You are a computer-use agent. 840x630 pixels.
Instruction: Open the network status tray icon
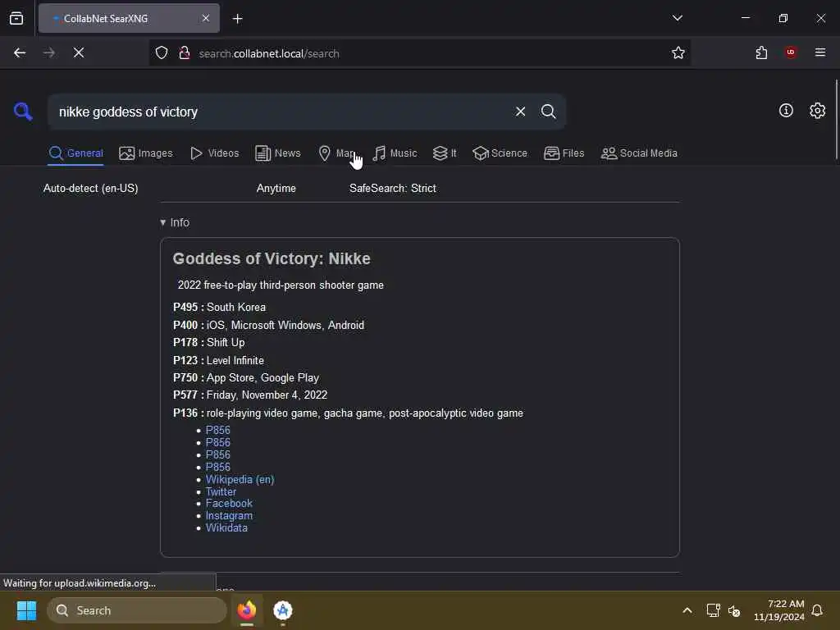coord(713,610)
